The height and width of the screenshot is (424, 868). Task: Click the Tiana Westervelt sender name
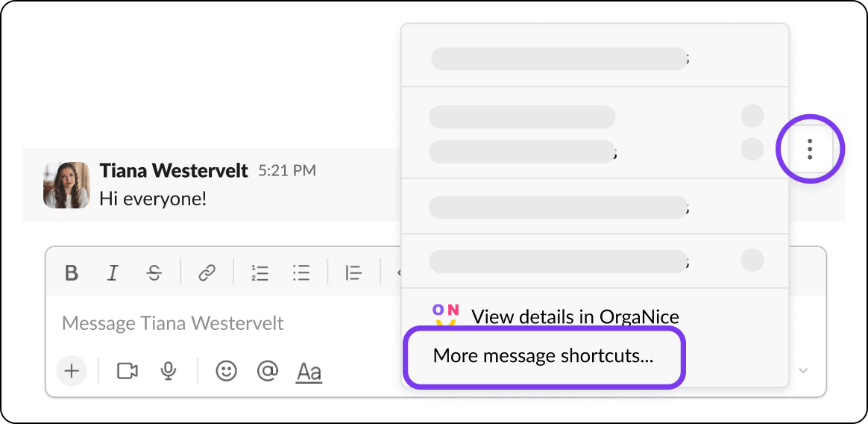pos(174,171)
